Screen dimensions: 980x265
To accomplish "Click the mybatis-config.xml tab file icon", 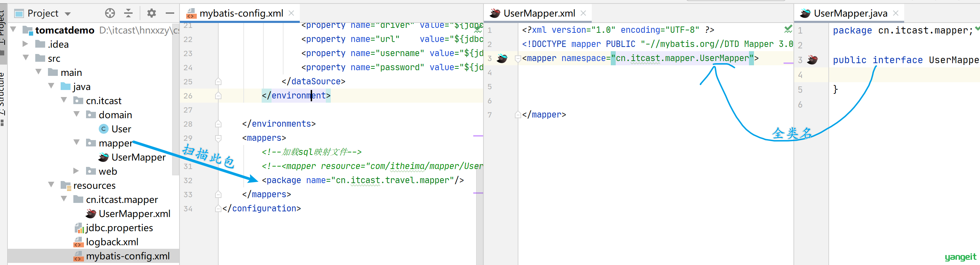I will tap(191, 14).
